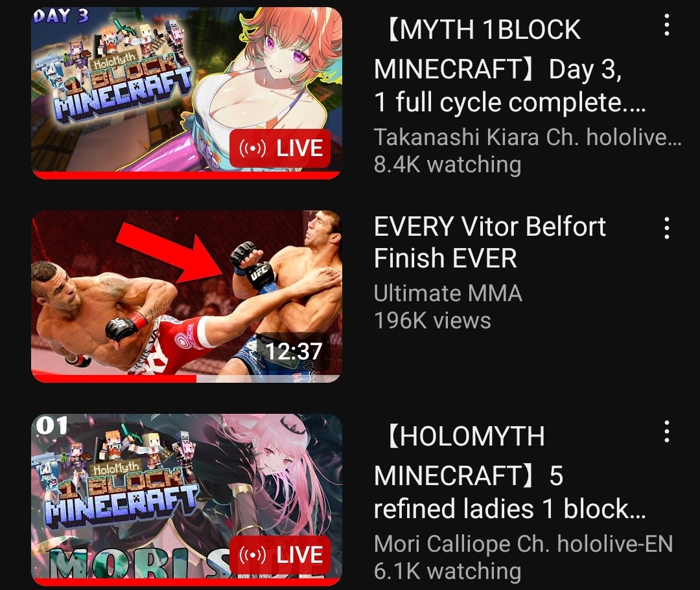
Task: Click red progress bar under Kiara stream
Action: tap(187, 176)
